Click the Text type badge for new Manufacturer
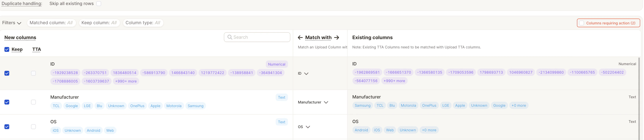Viewport: 644px width, 140px height. 281,97
